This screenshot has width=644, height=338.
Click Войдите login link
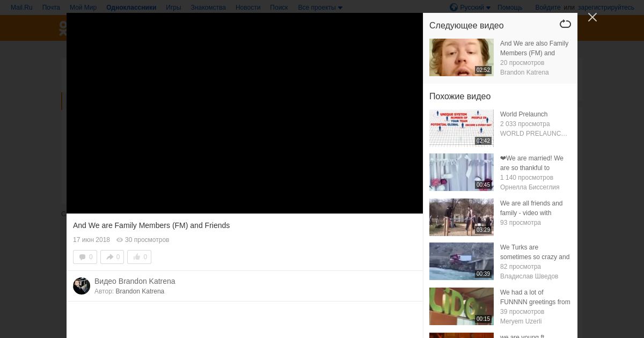tap(548, 8)
